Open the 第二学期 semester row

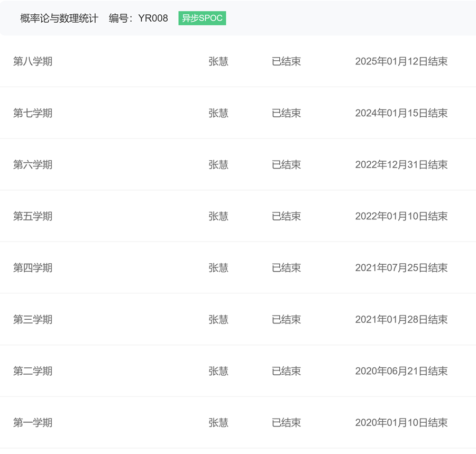pos(238,370)
